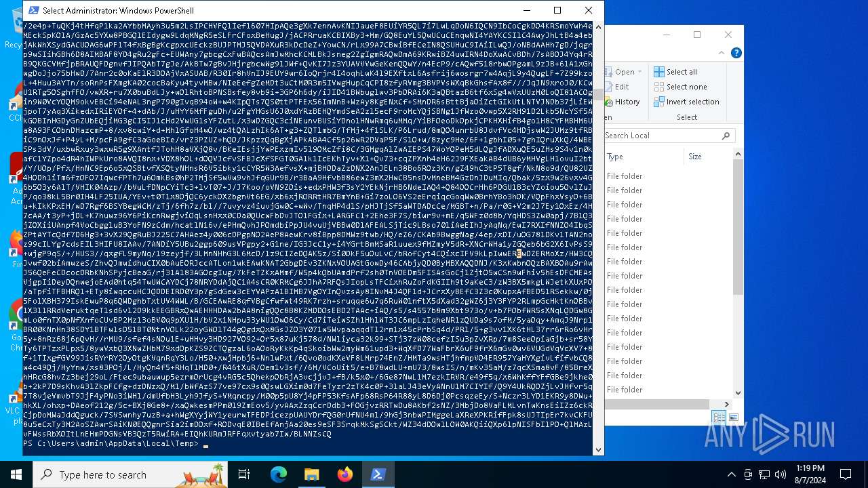Click the taskbar search box

click(130, 474)
